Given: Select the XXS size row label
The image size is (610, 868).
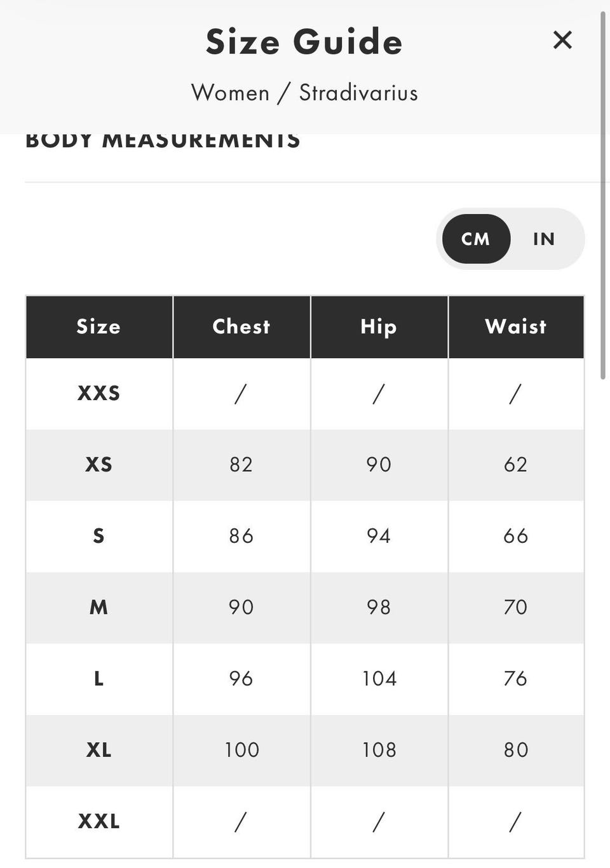Looking at the screenshot, I should pyautogui.click(x=98, y=394).
